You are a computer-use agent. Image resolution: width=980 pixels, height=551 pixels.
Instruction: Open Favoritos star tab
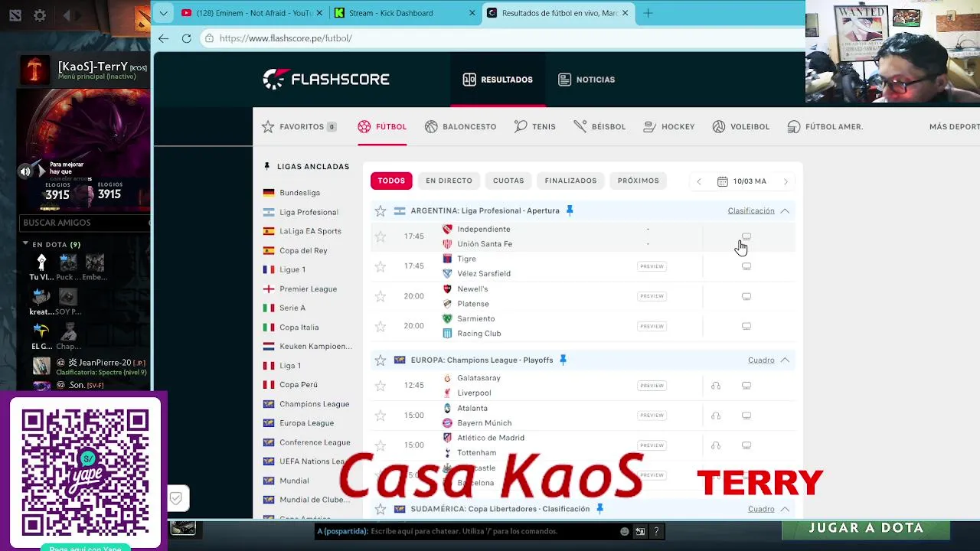point(299,126)
